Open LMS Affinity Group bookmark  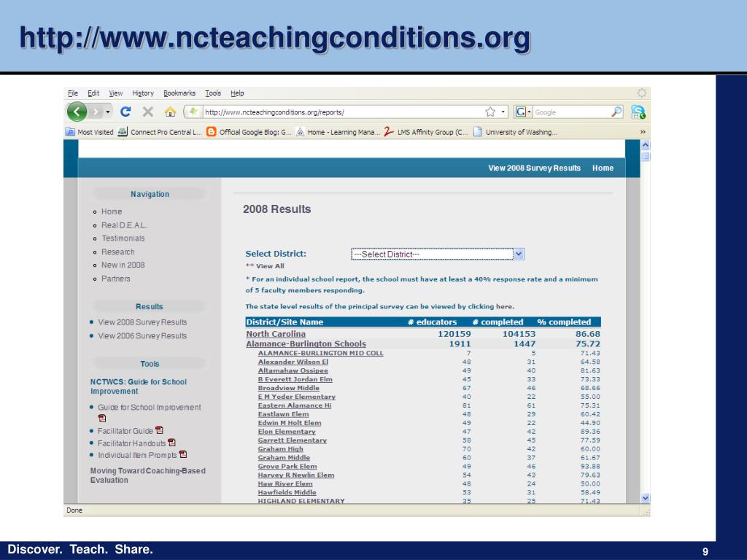[426, 132]
